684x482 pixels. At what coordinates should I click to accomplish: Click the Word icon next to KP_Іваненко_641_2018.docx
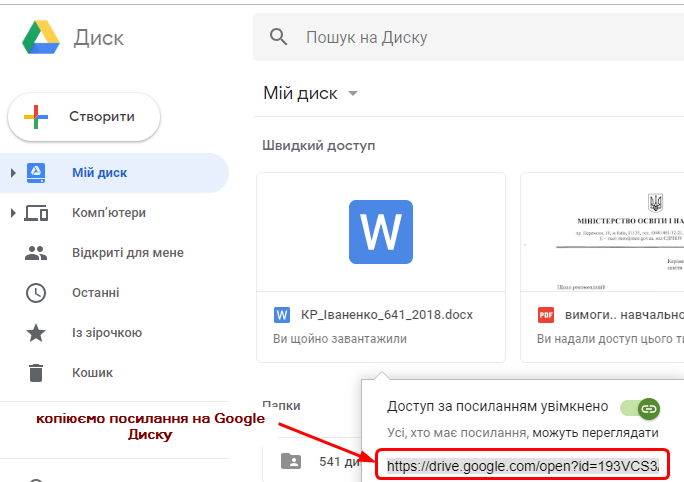282,315
